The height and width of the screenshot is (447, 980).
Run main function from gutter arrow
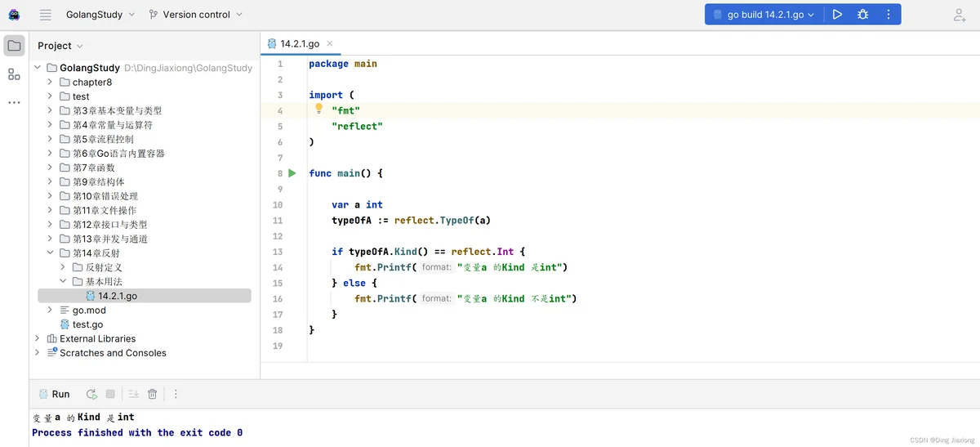pos(292,173)
